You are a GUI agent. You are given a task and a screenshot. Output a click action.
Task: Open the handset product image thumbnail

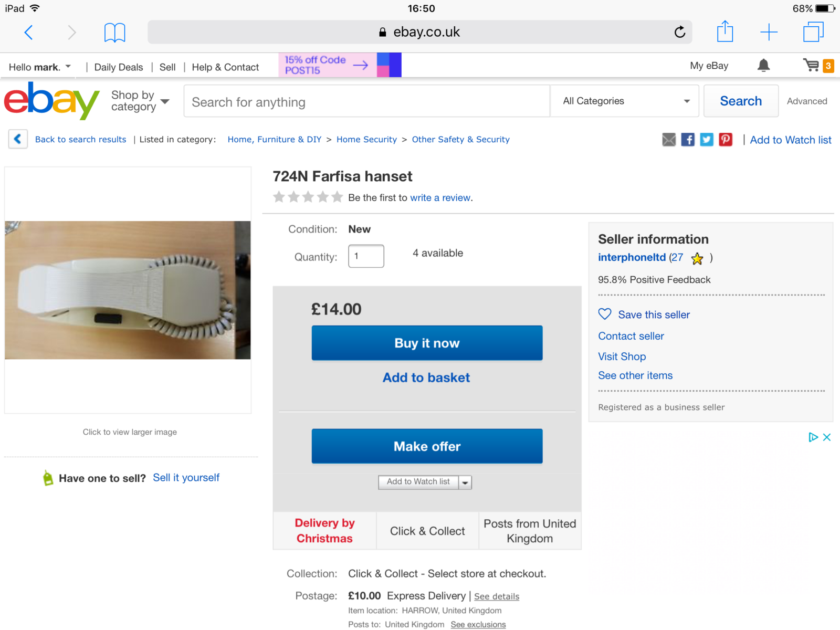[x=128, y=290]
